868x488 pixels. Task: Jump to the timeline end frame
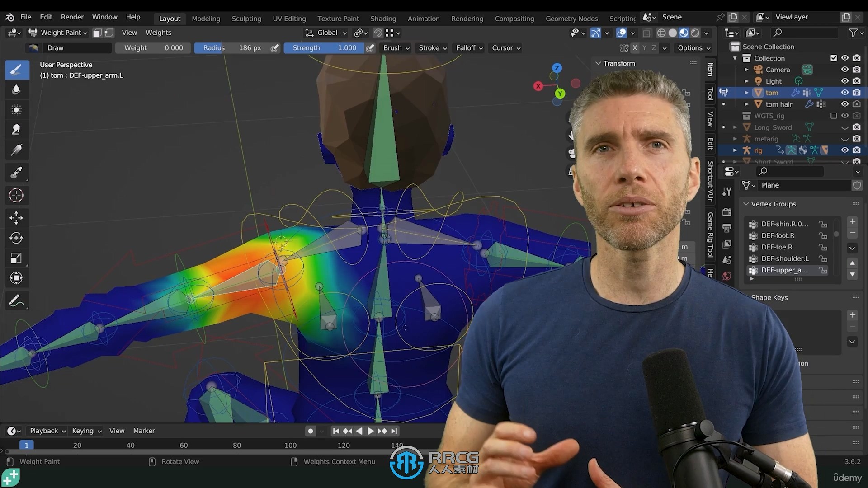394,431
